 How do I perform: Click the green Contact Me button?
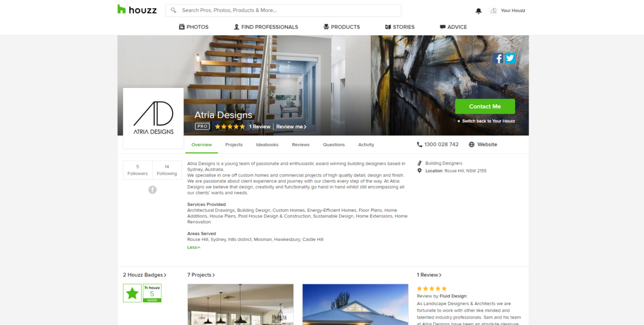(485, 106)
